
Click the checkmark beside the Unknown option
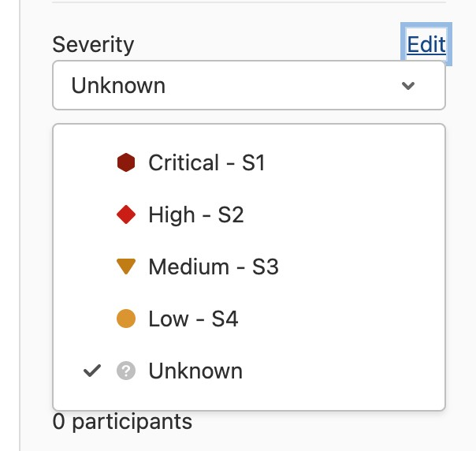click(93, 371)
